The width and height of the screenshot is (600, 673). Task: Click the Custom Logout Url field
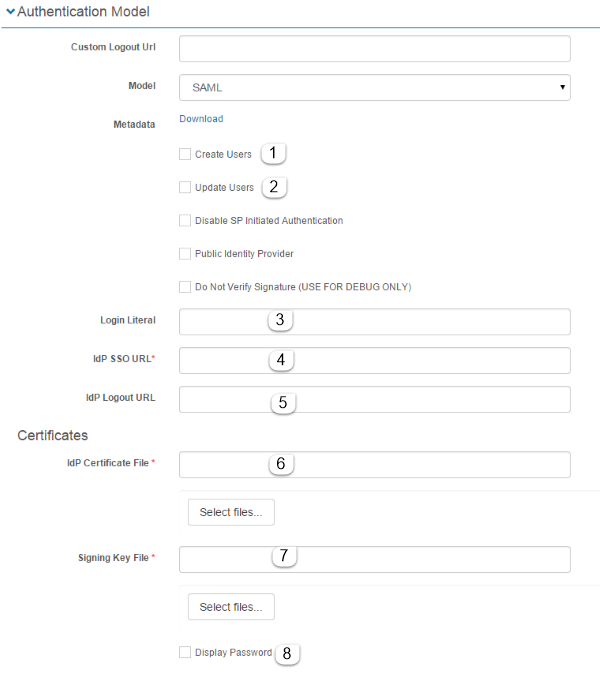374,49
